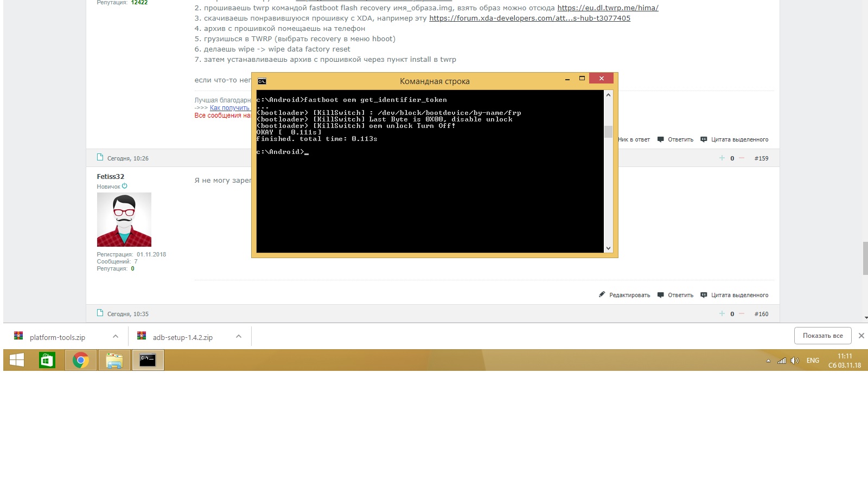Maximize the Командная строка window
The width and height of the screenshot is (868, 488).
[582, 79]
